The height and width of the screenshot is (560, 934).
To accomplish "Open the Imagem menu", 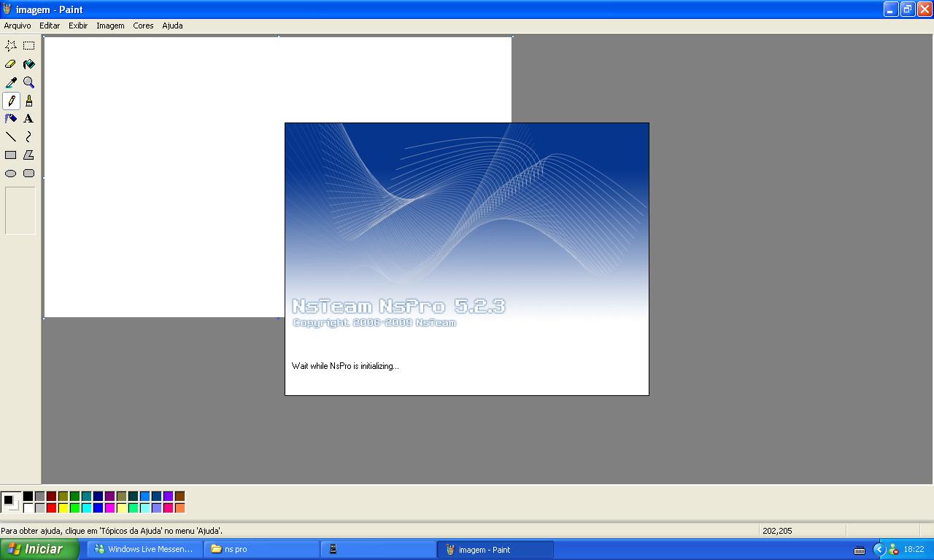I will [110, 26].
